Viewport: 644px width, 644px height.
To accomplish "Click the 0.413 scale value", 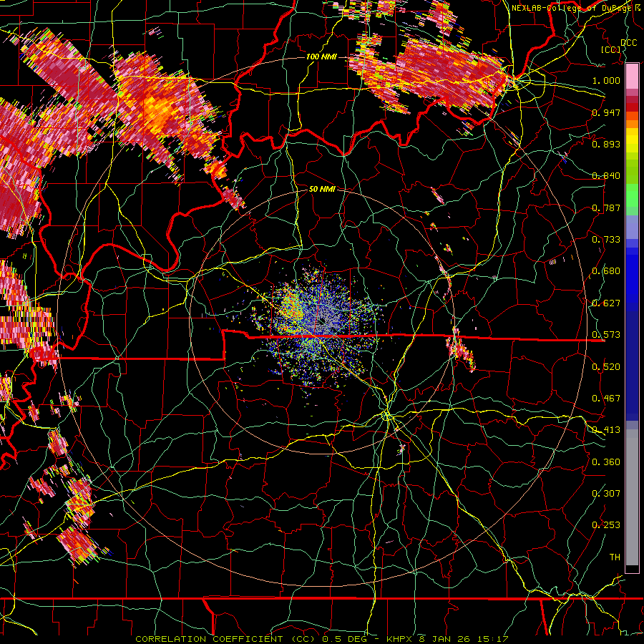I will [x=606, y=430].
